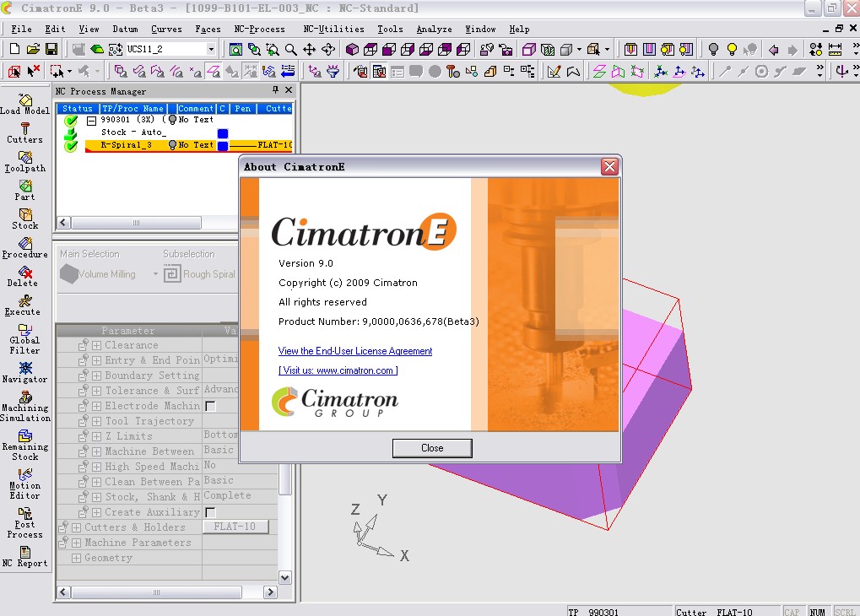Expand Cutters & Holders group
Viewport: 860px width, 616px height.
coord(76,527)
